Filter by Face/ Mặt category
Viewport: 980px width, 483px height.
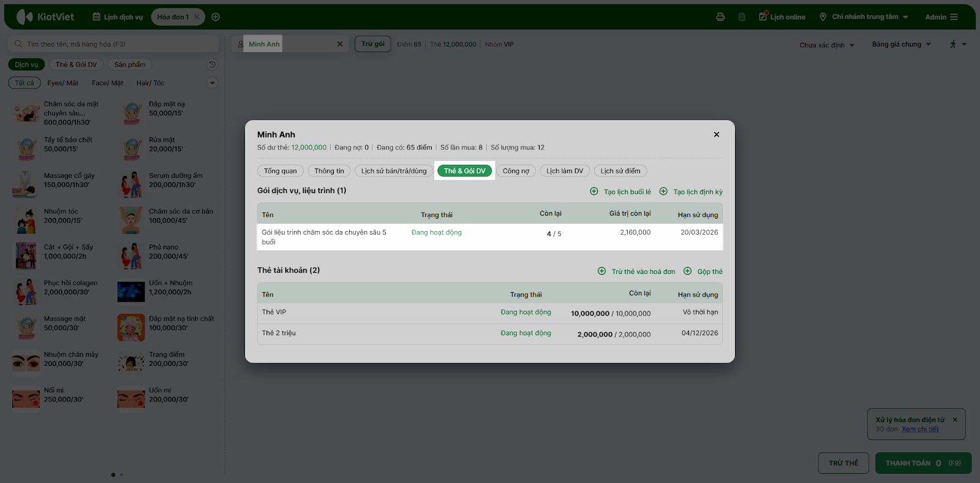[107, 83]
